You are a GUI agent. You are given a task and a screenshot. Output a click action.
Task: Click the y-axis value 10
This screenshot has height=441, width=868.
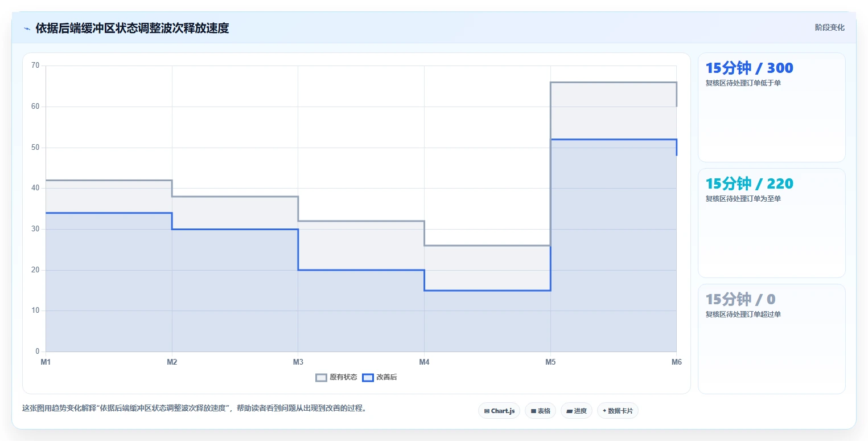click(x=35, y=311)
